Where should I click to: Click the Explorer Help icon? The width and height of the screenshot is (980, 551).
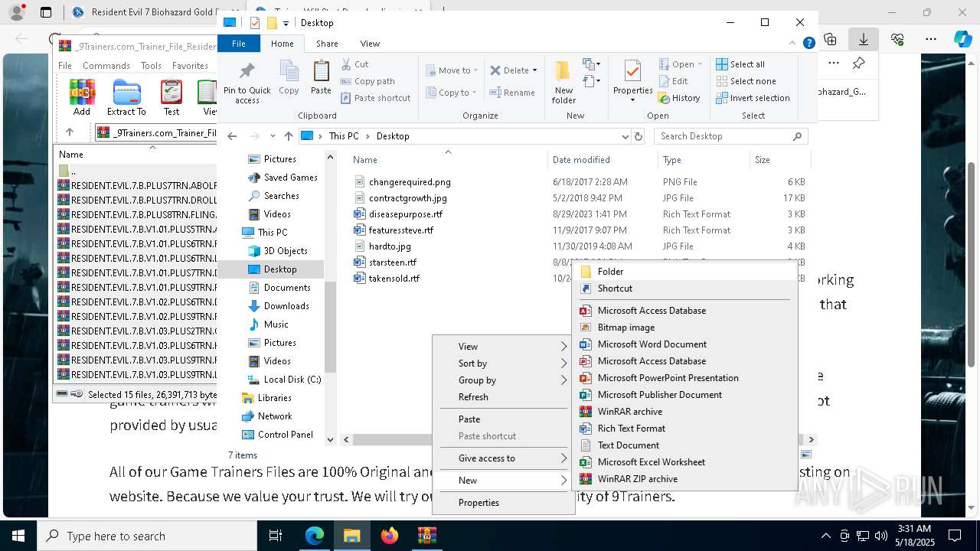point(808,44)
